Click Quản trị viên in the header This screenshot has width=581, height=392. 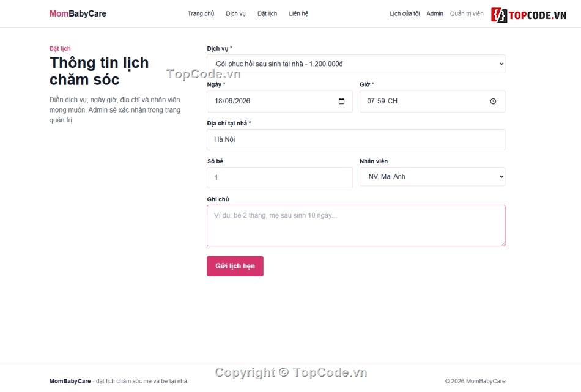pos(467,13)
